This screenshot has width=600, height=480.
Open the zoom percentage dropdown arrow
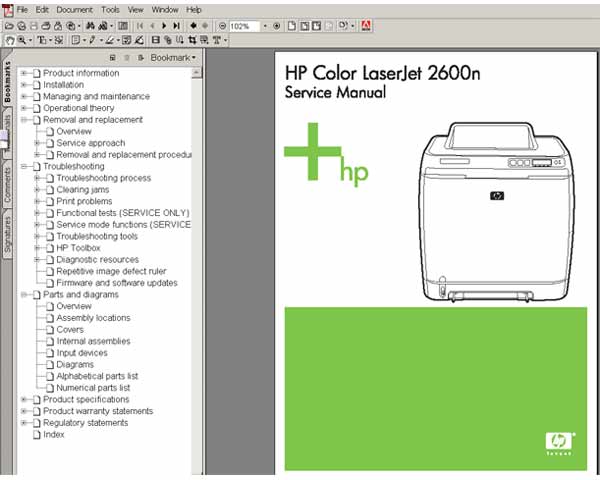click(x=265, y=26)
